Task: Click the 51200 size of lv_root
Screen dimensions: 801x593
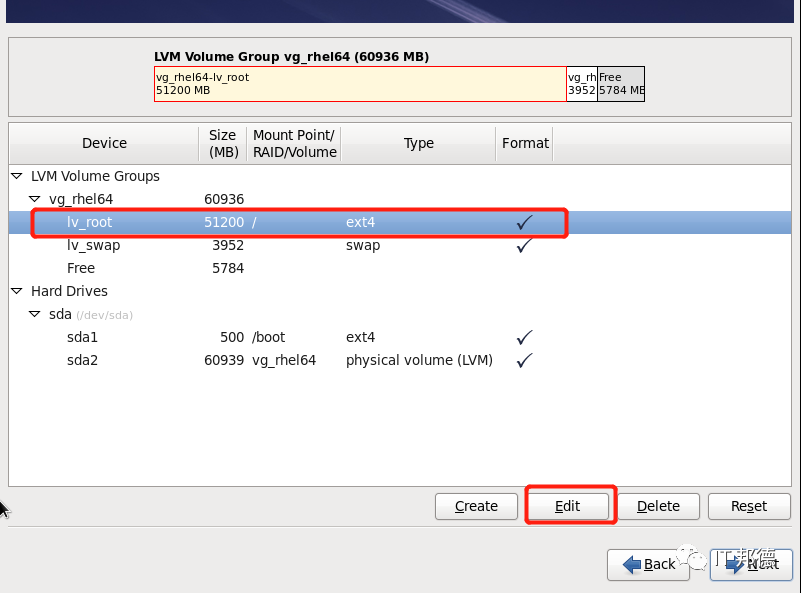Action: click(x=224, y=223)
